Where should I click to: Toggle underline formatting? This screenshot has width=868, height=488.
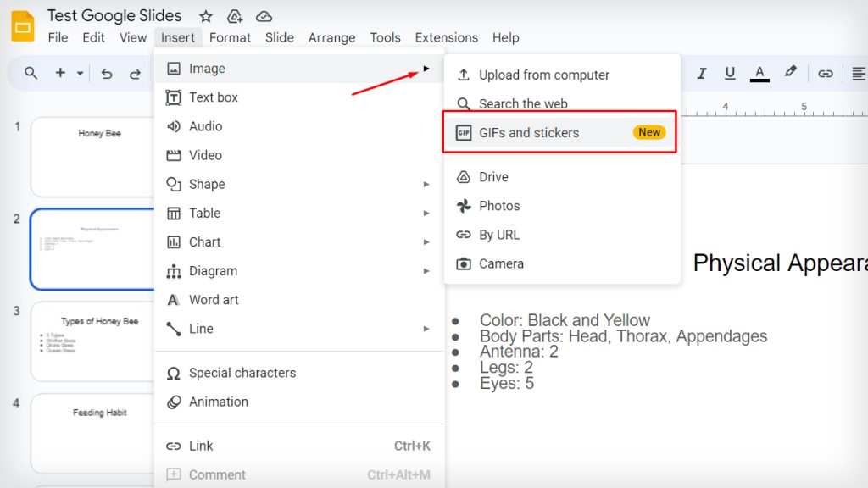pyautogui.click(x=730, y=74)
